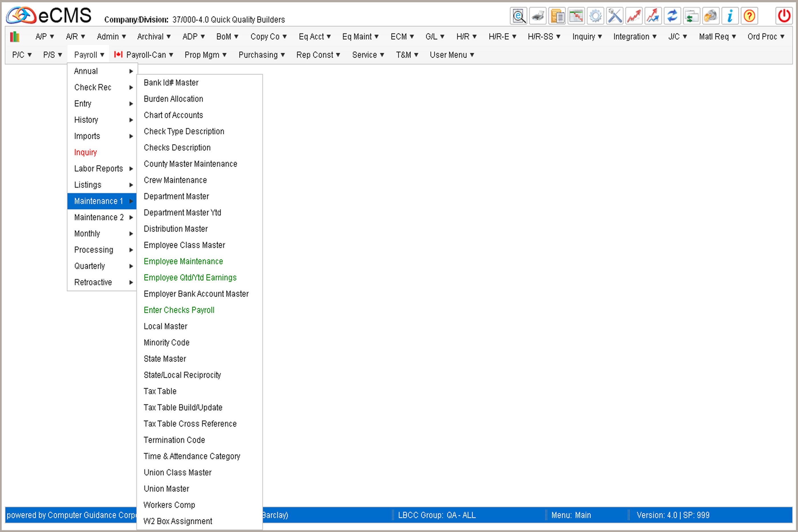Open the e-search magnifier icon
This screenshot has height=532, width=798.
(x=519, y=16)
